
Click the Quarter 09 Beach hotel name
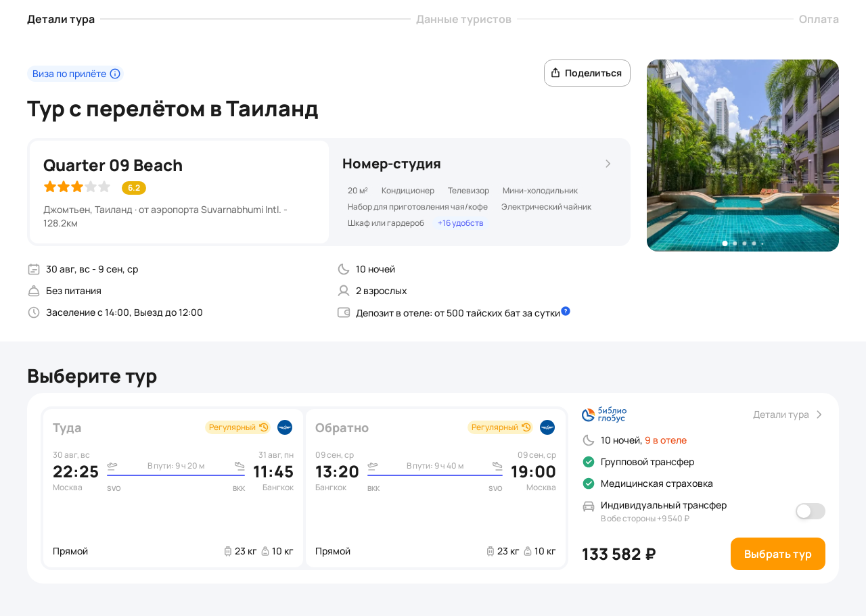tap(113, 165)
